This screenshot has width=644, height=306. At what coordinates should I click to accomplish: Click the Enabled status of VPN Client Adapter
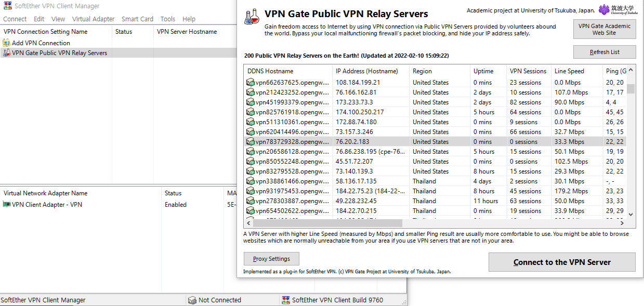coord(176,205)
